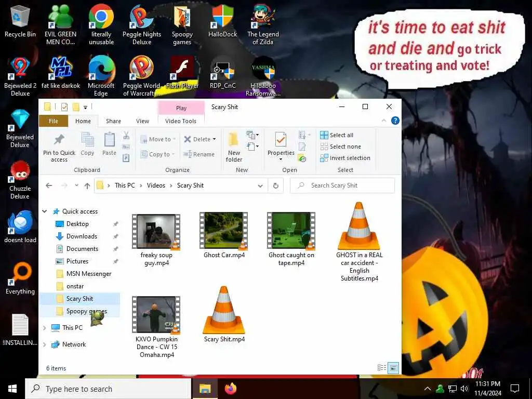Click Select all button
The height and width of the screenshot is (399, 532).
[x=337, y=135]
